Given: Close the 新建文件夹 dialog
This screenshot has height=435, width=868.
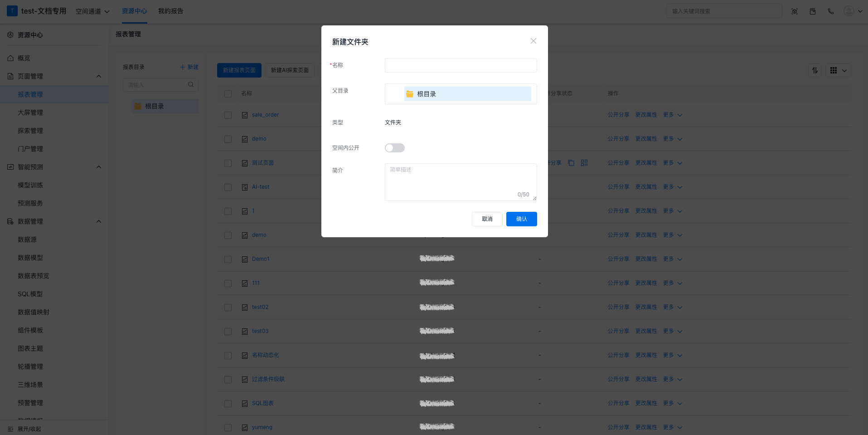Looking at the screenshot, I should click(533, 41).
